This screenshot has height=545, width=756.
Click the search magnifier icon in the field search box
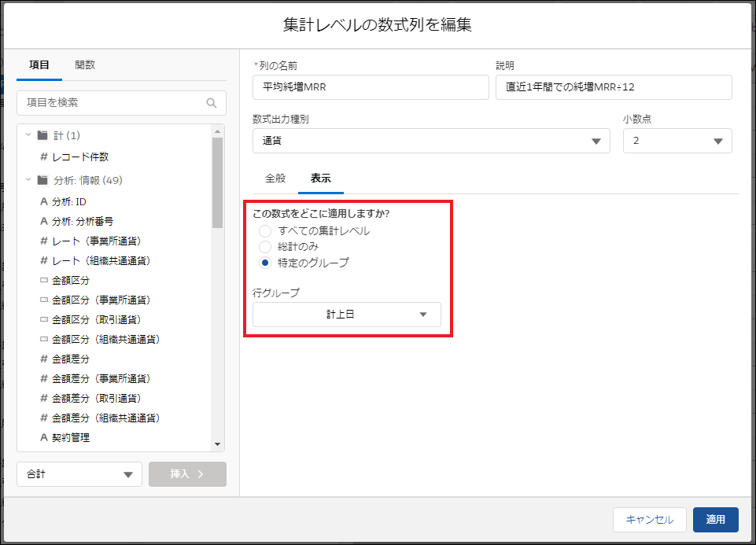[212, 103]
